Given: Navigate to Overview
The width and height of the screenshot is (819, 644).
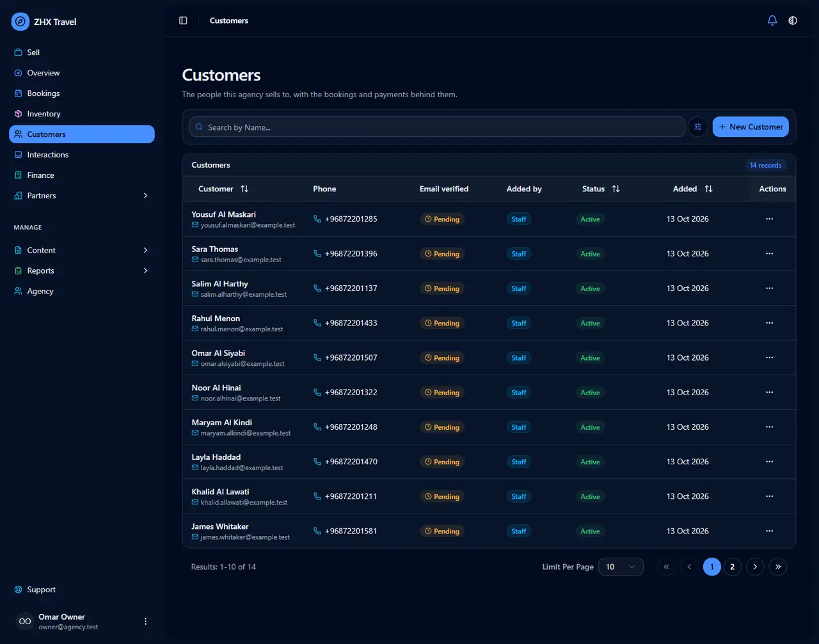Looking at the screenshot, I should (82, 73).
